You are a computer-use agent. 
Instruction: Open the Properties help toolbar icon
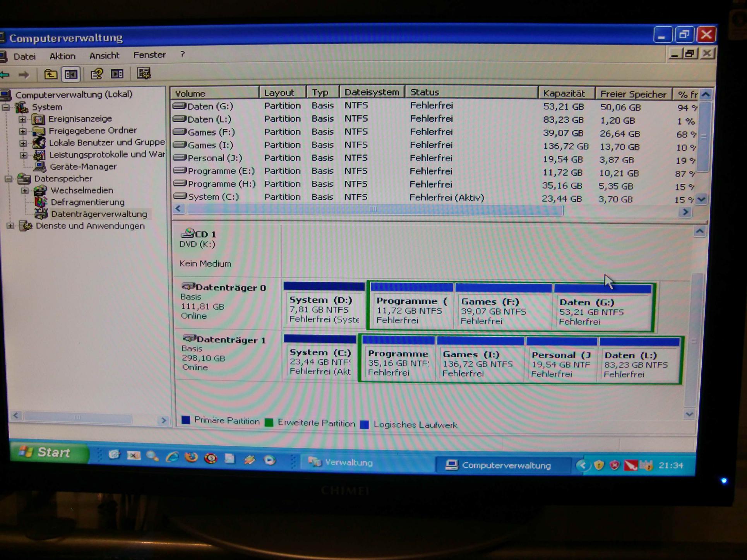coord(96,74)
